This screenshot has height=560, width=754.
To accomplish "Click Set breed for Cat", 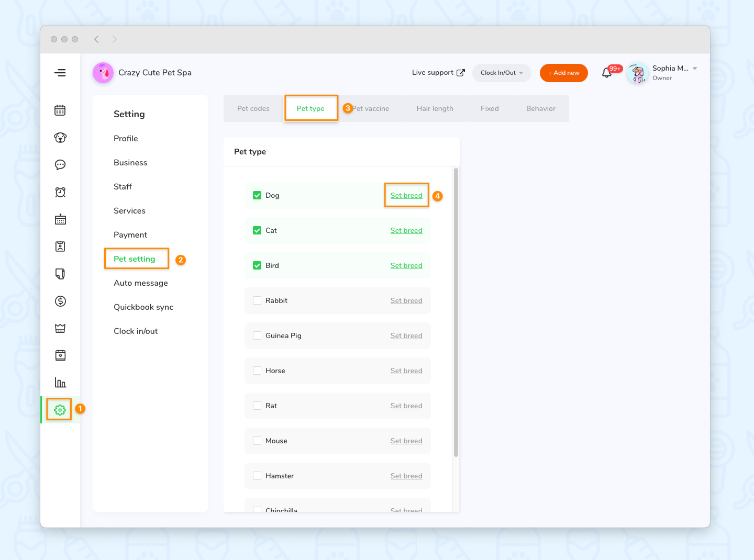I will (406, 230).
